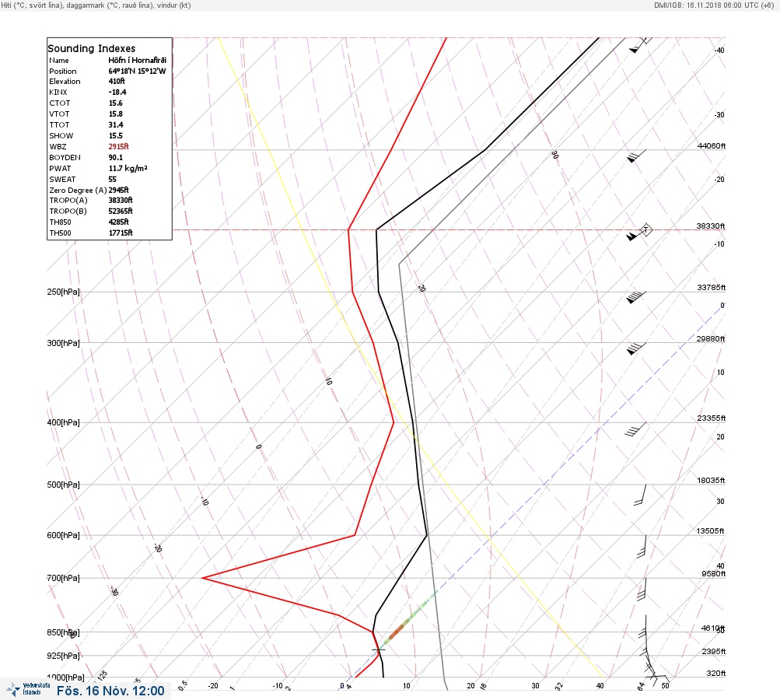Click the wind barb at 250 hPa
This screenshot has width=780, height=700.
point(636,297)
